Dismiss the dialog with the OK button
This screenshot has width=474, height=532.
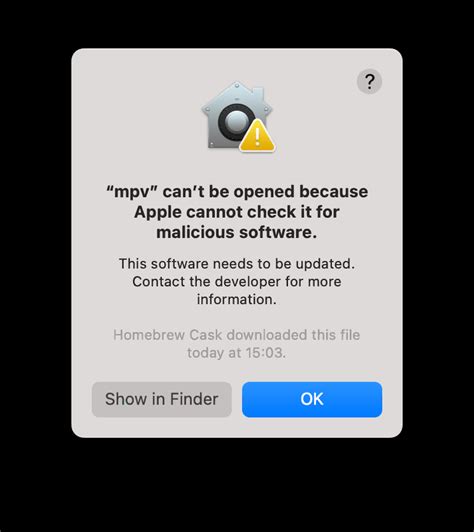(x=312, y=399)
